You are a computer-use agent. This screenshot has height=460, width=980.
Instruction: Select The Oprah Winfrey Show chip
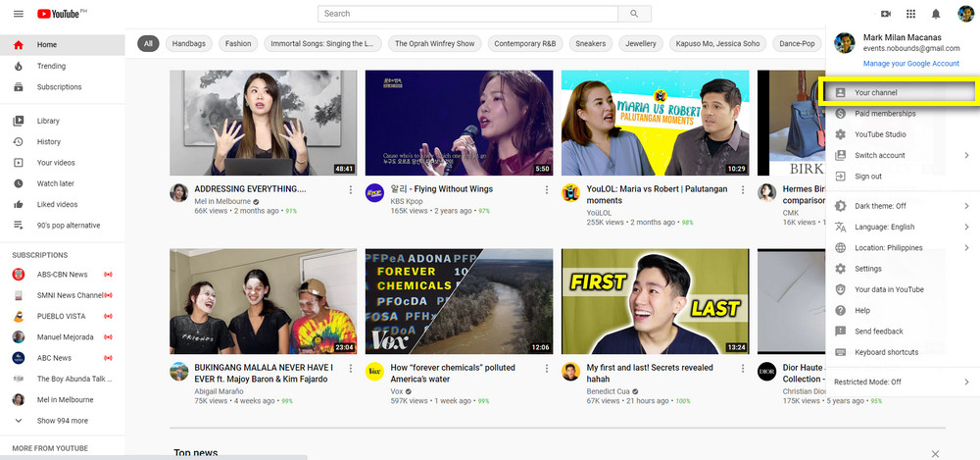435,44
